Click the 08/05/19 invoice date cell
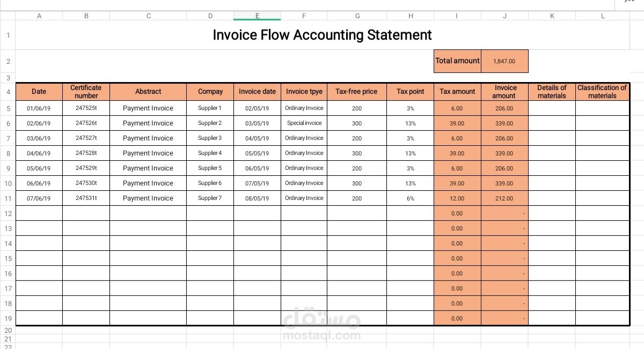644x349 pixels. tap(257, 198)
